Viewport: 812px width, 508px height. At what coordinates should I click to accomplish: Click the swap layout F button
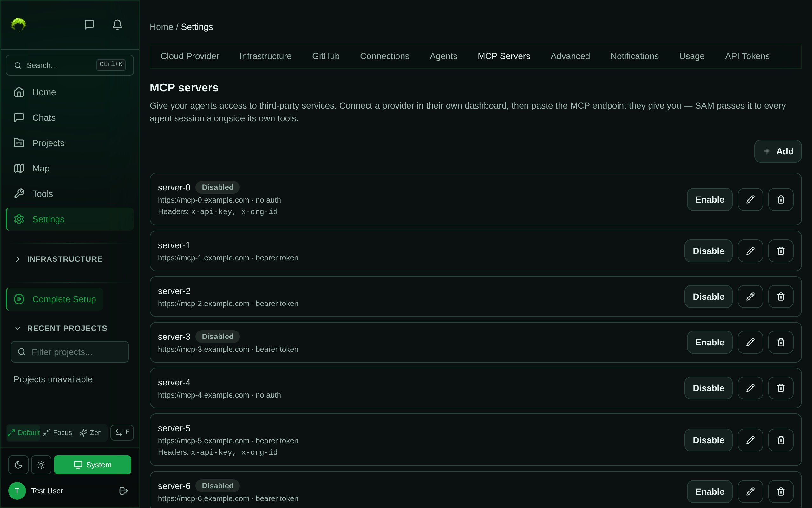coord(122,432)
